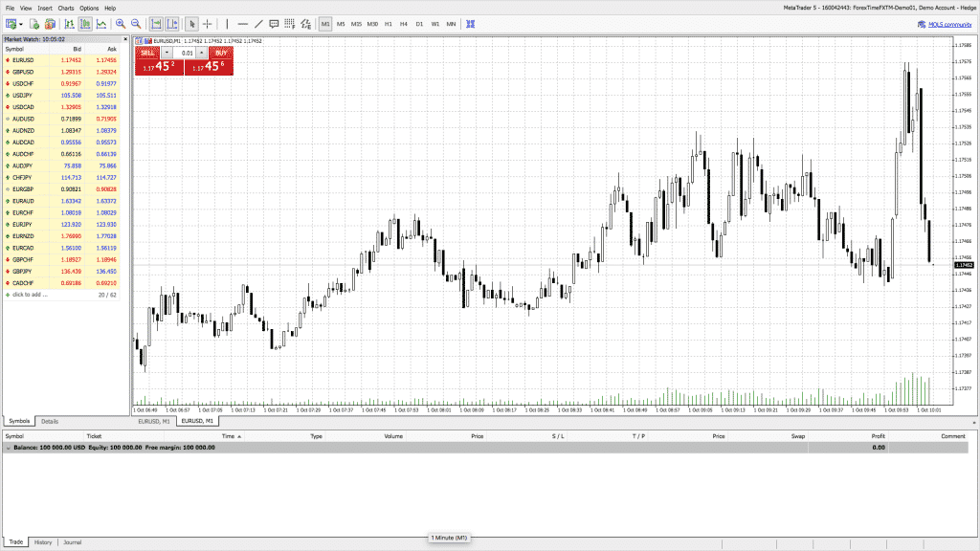980x551 pixels.
Task: Select the Trendline drawing tool
Action: click(258, 23)
